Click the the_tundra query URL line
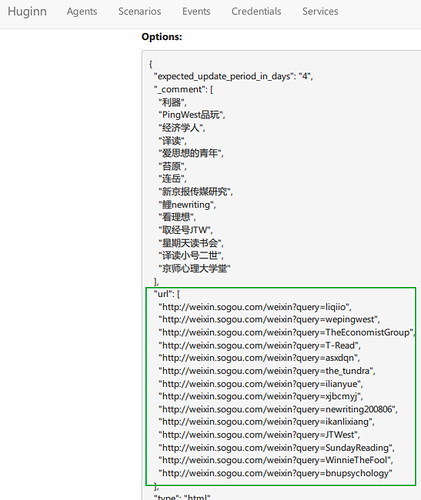 point(267,371)
